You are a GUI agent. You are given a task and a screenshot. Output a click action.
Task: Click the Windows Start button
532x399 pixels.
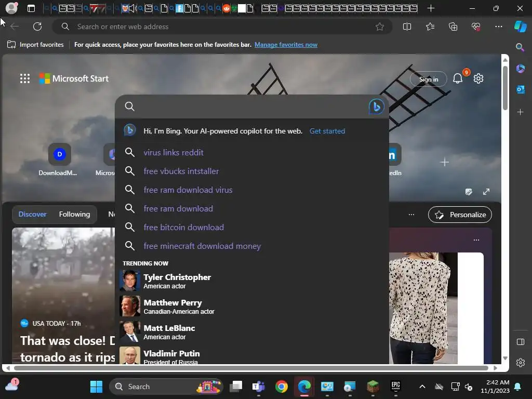[96, 387]
